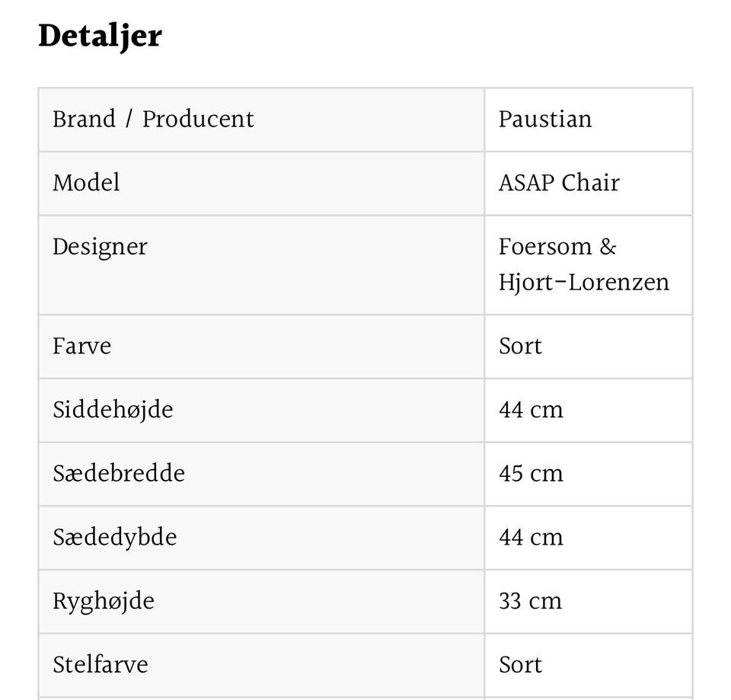Select the ASAP Chair model value
The width and height of the screenshot is (731, 700).
559,183
